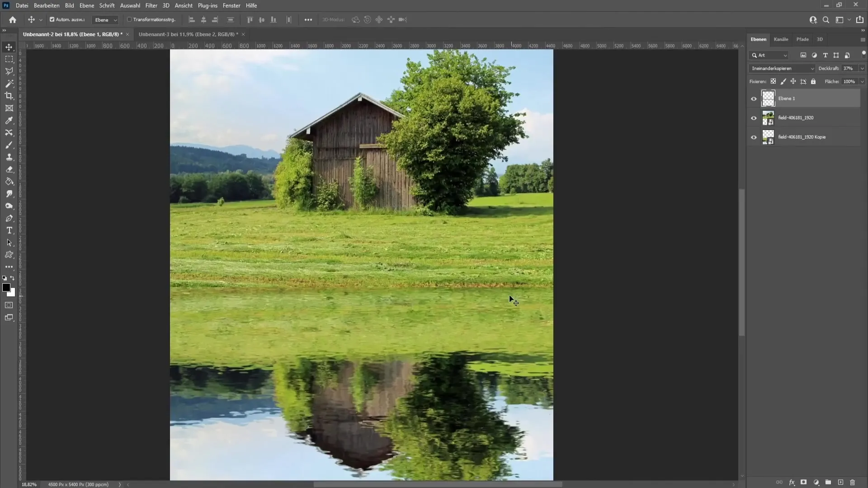This screenshot has width=868, height=488.
Task: Toggle visibility of feld-406181_1920 layer
Action: point(754,117)
